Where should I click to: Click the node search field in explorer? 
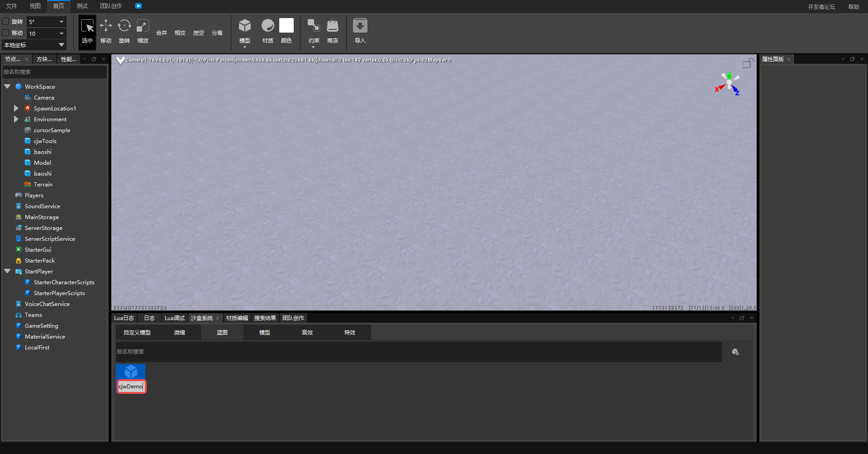tap(54, 72)
